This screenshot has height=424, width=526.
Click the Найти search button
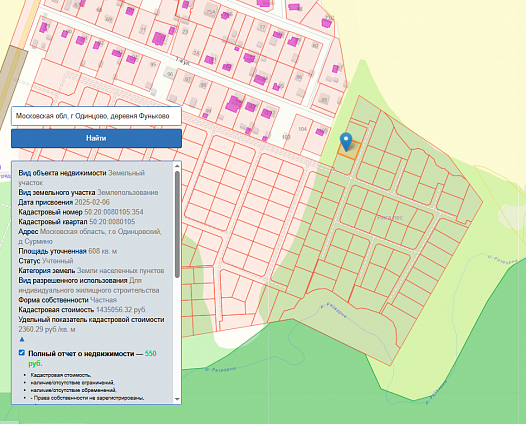pyautogui.click(x=96, y=138)
